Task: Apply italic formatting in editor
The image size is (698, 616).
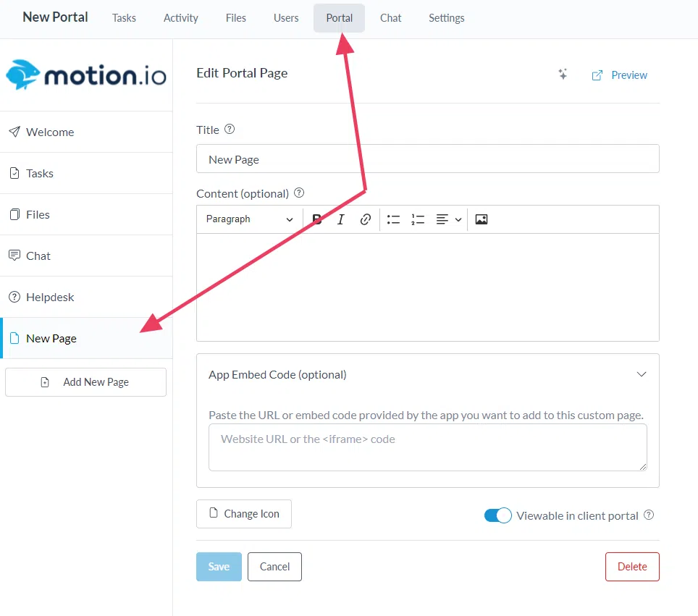Action: point(341,219)
